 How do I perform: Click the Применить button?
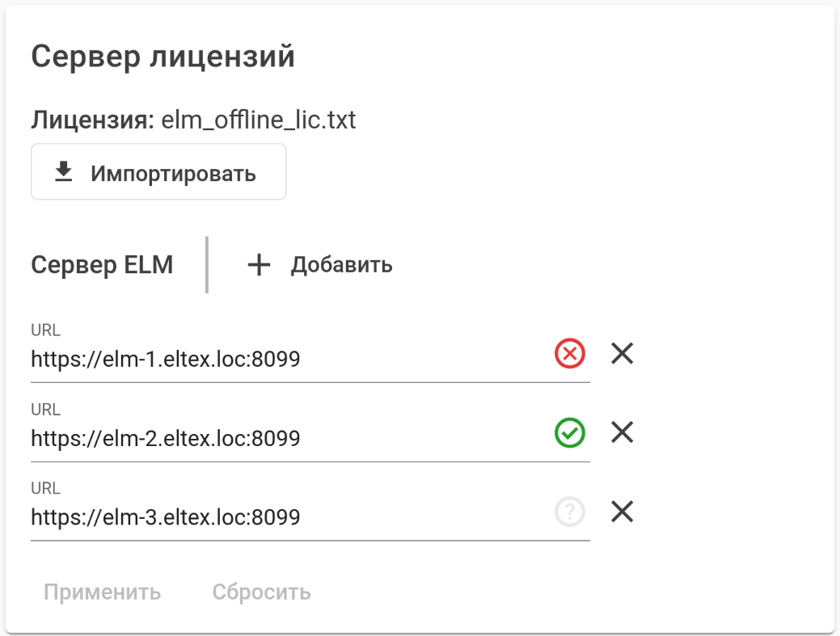pyautogui.click(x=103, y=592)
